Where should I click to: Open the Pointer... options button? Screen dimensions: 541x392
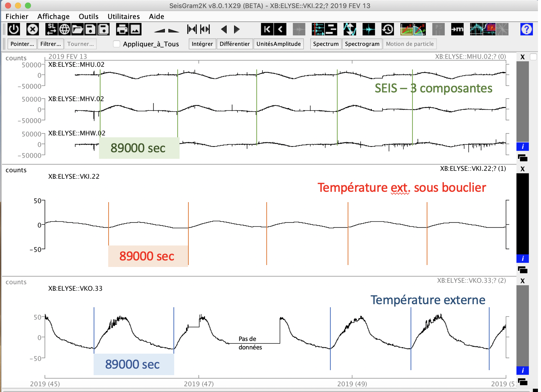click(x=22, y=44)
